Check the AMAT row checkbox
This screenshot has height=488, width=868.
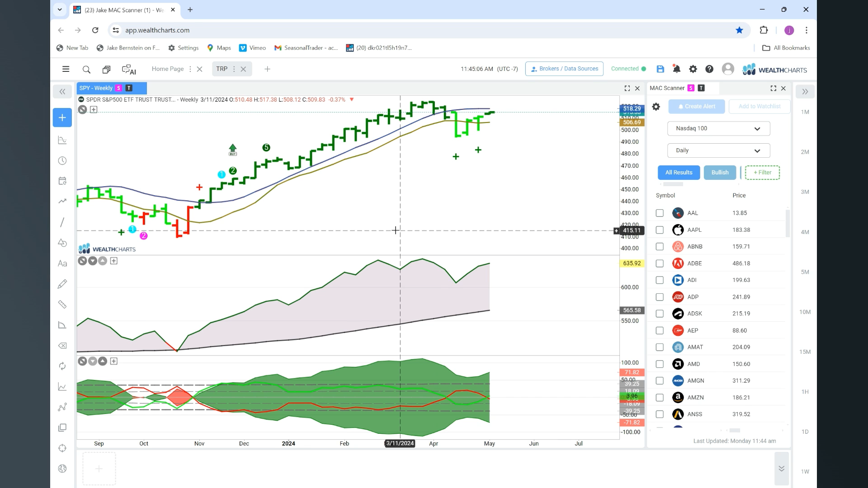point(660,347)
